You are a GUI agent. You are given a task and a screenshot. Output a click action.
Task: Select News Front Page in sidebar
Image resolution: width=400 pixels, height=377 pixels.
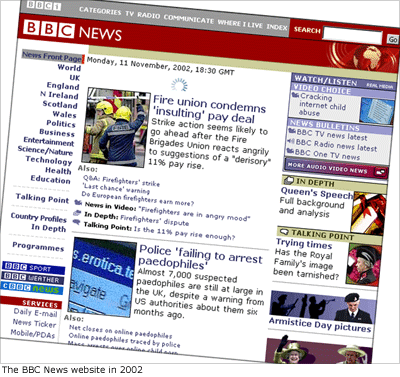(x=52, y=56)
